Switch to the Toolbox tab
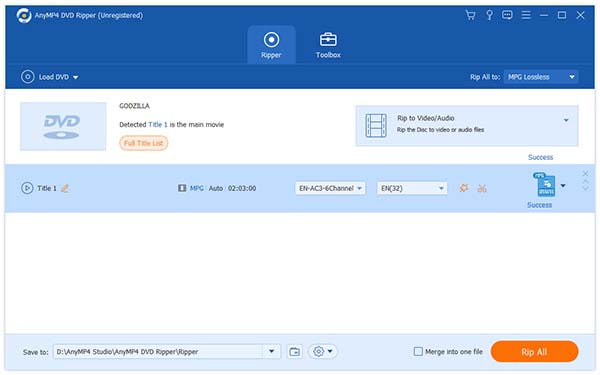This screenshot has height=375, width=600. (328, 45)
